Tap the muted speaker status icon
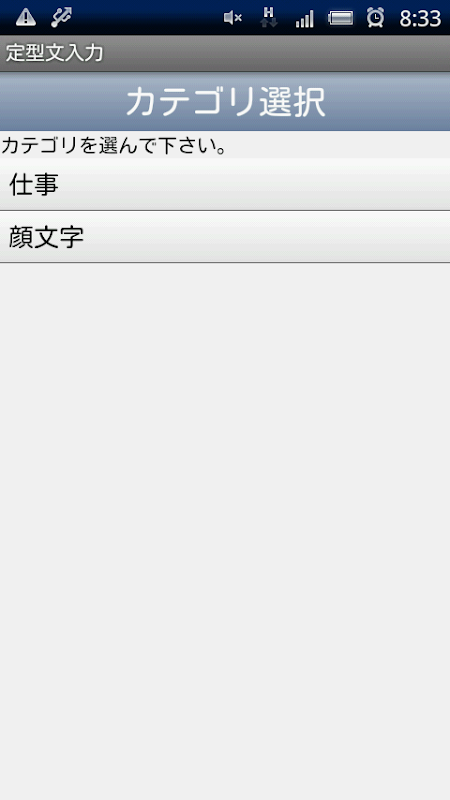This screenshot has width=450, height=800. pos(233,18)
